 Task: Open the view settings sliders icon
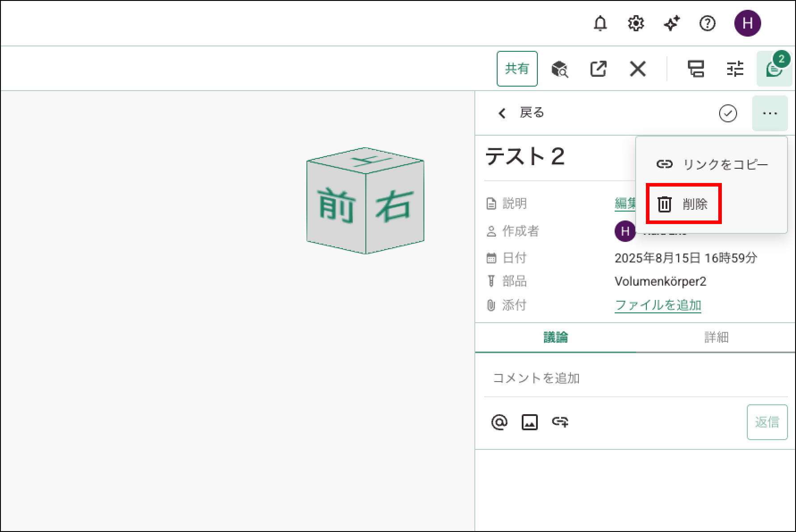coord(735,69)
